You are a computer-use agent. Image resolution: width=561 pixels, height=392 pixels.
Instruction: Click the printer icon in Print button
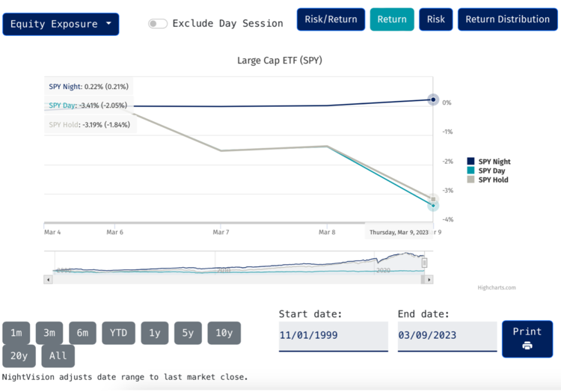(527, 346)
